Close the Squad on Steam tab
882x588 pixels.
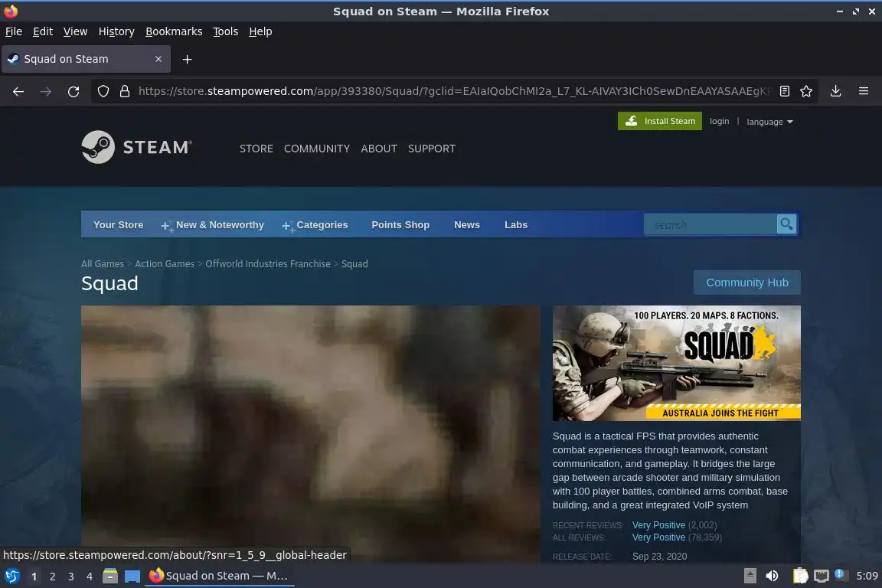pyautogui.click(x=158, y=59)
